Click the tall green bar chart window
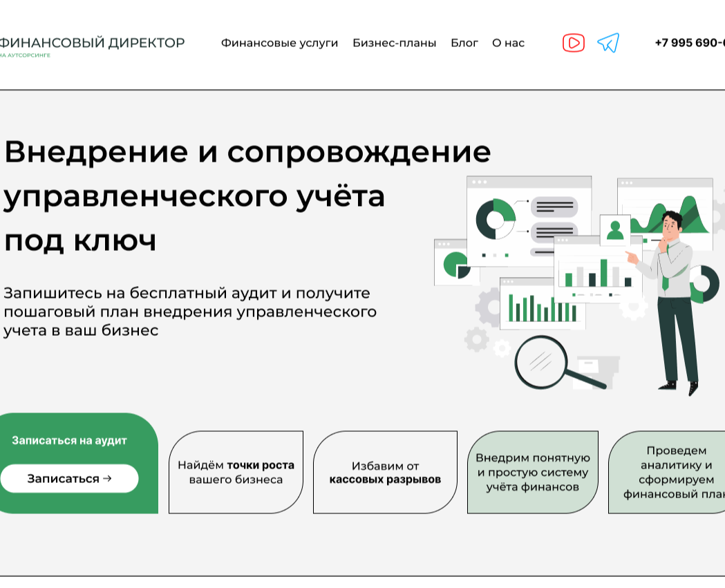This screenshot has width=725, height=588. coord(542,304)
